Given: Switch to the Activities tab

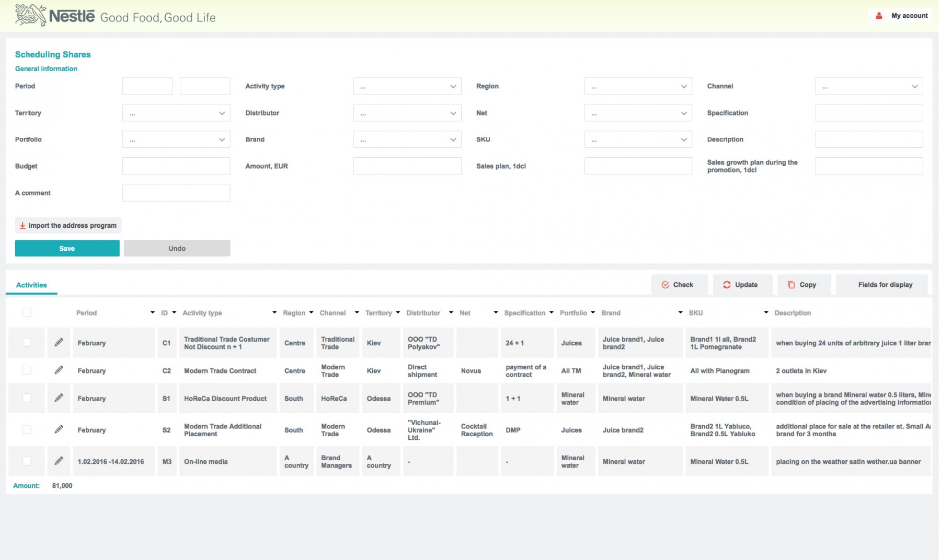Looking at the screenshot, I should tap(31, 285).
